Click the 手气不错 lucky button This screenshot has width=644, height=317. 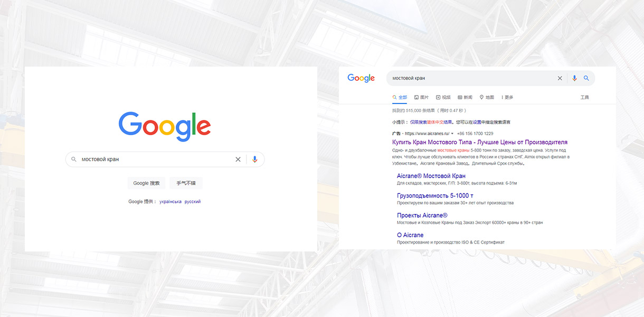pos(186,183)
